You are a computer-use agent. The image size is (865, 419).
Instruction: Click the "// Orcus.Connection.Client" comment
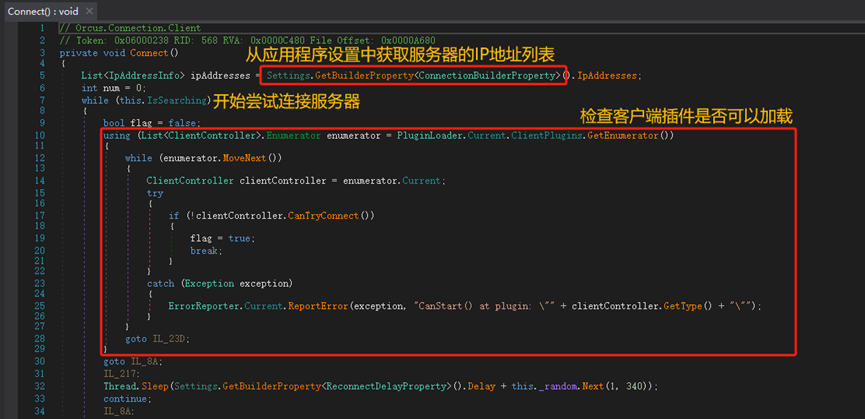point(130,28)
